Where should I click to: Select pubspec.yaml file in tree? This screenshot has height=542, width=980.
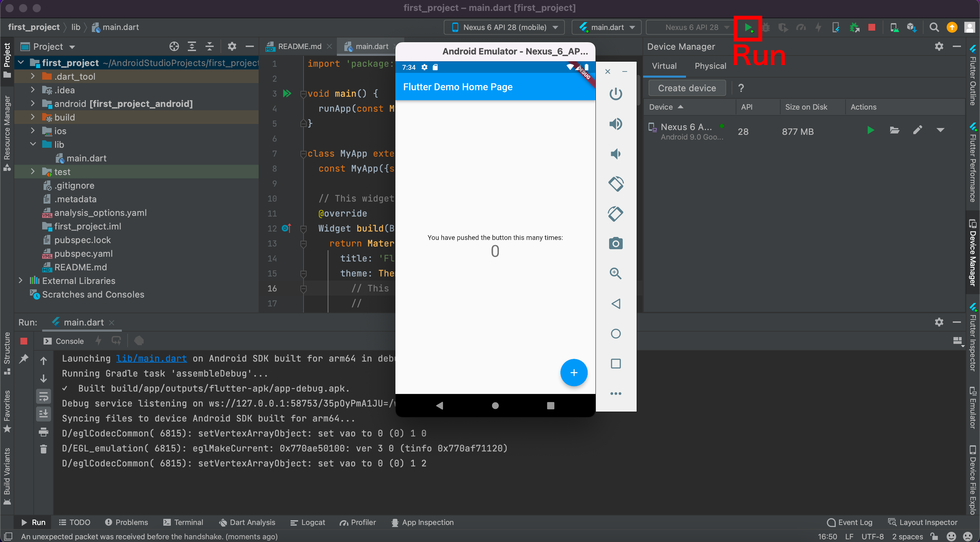coord(83,254)
